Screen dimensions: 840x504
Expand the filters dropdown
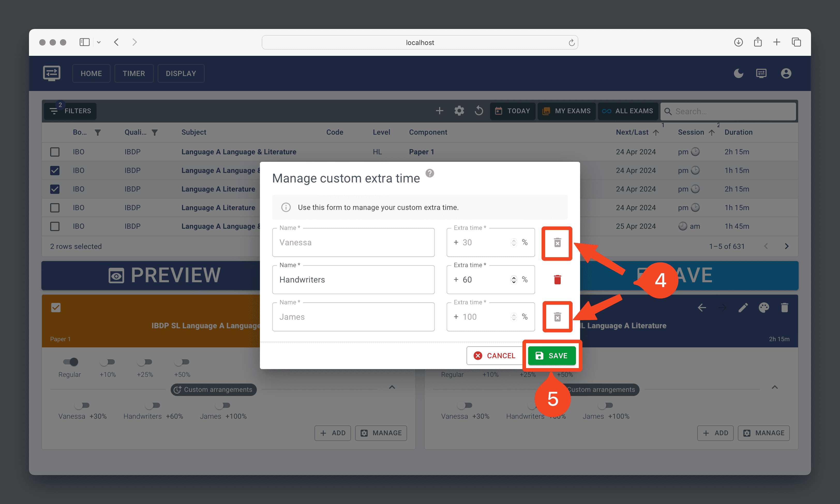click(x=71, y=111)
